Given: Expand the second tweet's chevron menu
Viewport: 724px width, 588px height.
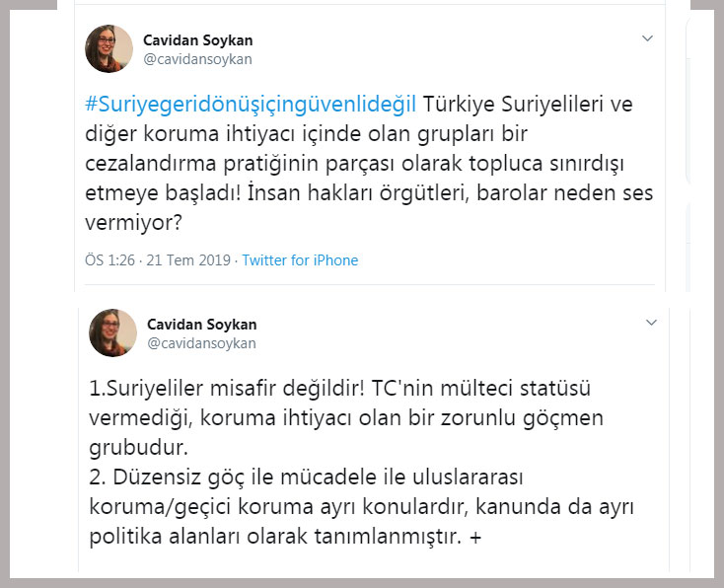Looking at the screenshot, I should 650,323.
